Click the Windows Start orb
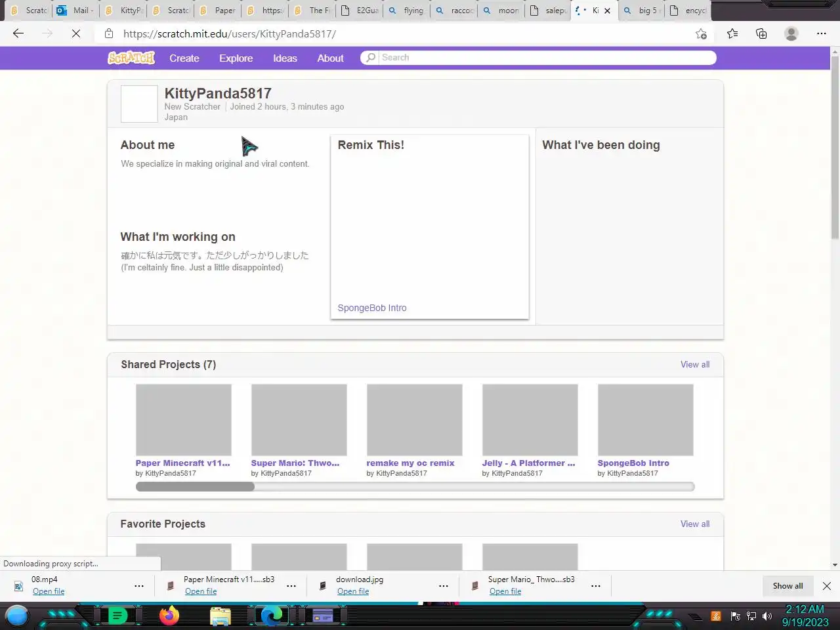The image size is (840, 630). (x=17, y=616)
